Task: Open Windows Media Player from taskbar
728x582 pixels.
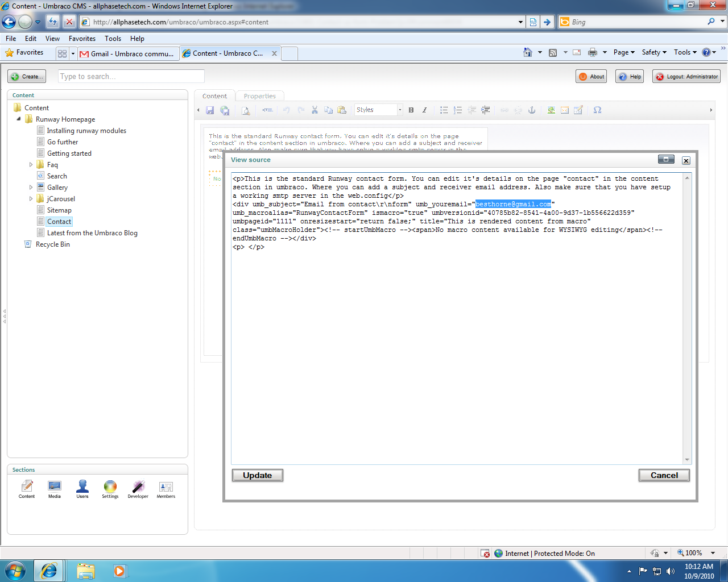Action: [119, 571]
